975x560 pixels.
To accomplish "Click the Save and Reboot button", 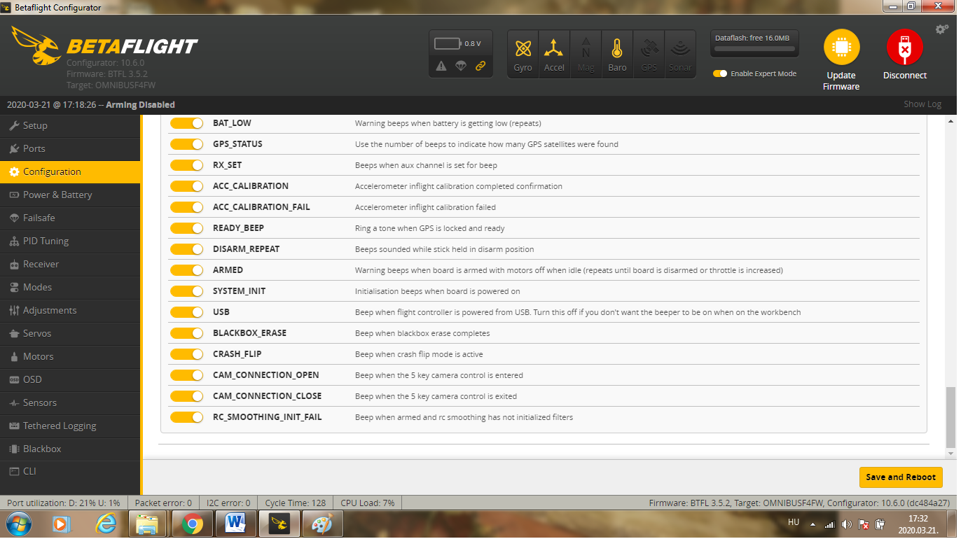I will tap(901, 477).
